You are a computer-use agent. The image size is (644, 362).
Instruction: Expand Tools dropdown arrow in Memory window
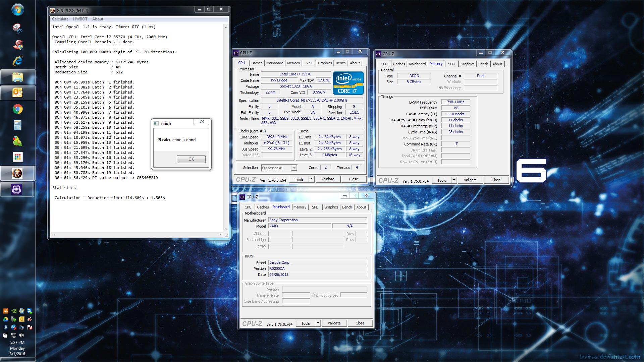click(454, 180)
